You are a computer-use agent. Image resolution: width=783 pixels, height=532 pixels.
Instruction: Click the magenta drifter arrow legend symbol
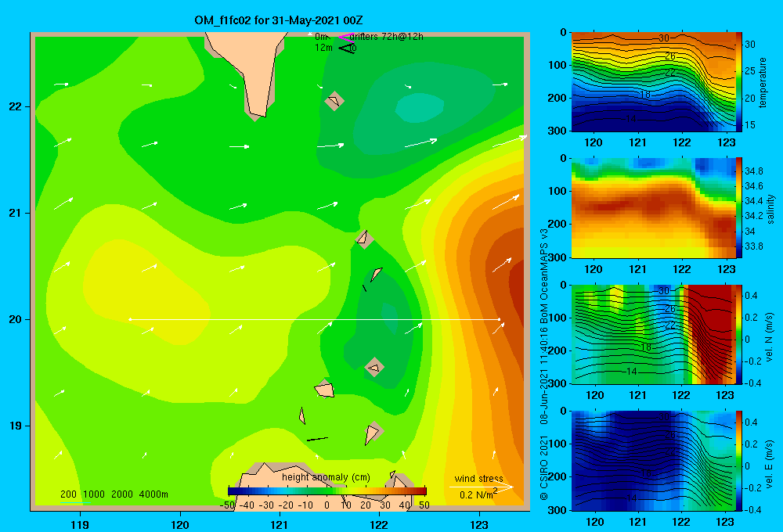coord(345,37)
